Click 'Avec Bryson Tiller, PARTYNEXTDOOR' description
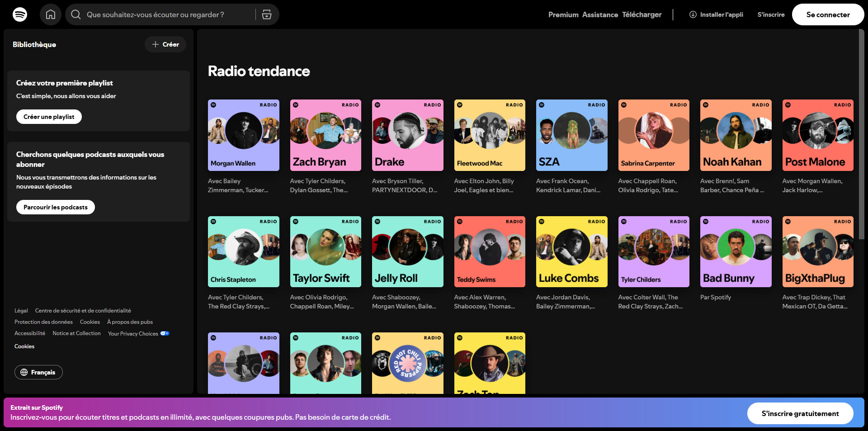Viewport: 868px width, 431px height. (405, 185)
